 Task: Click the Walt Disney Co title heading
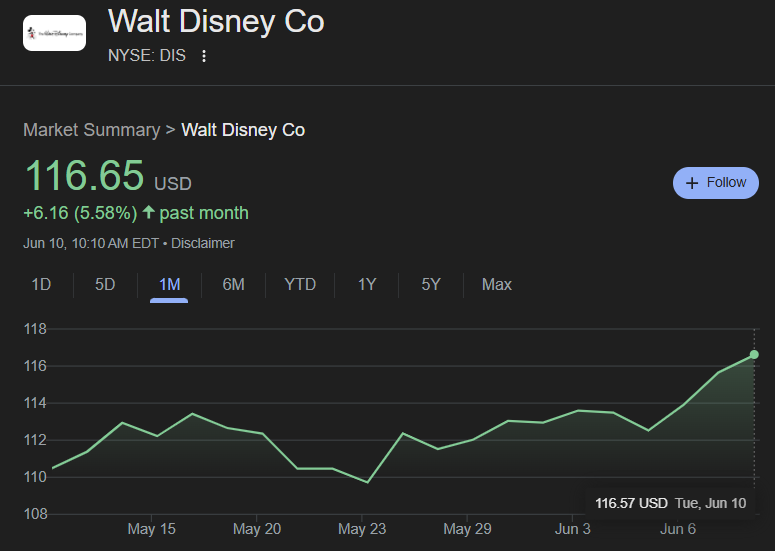point(216,21)
